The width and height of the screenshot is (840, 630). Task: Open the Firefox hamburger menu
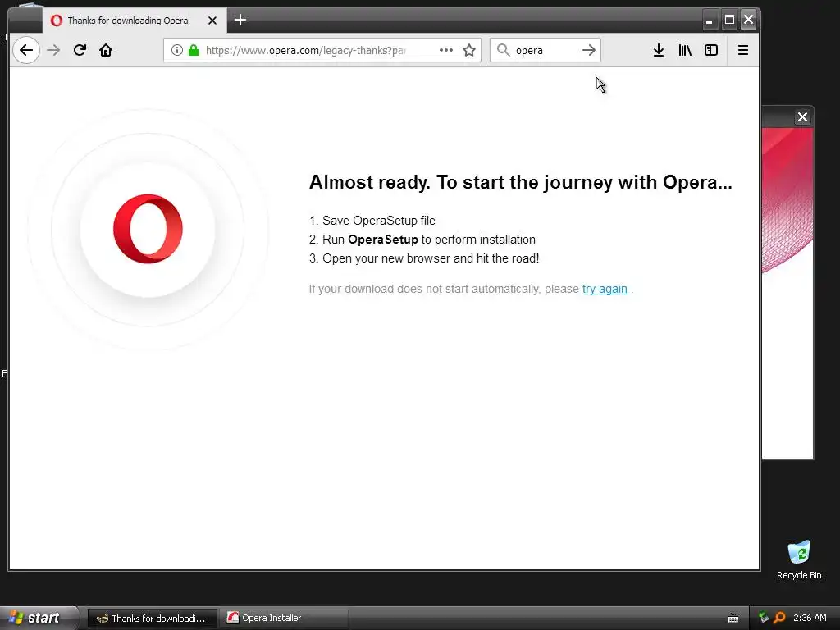point(743,50)
